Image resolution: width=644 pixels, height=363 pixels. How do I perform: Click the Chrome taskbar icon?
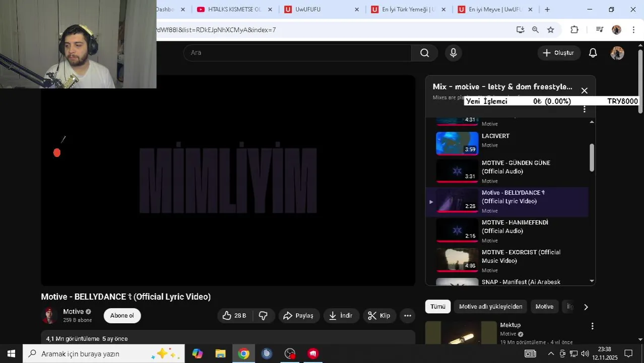click(243, 353)
